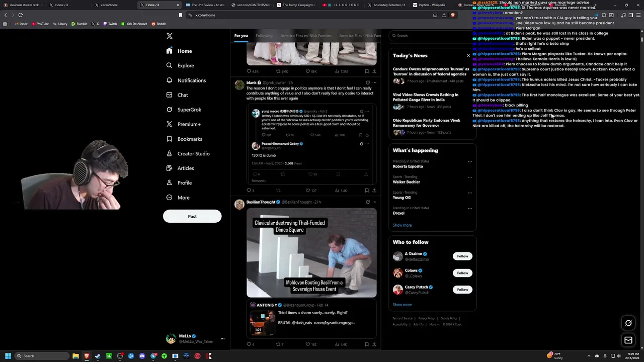Switch to The Unz Review browser tab
644x362 pixels.
[205, 5]
